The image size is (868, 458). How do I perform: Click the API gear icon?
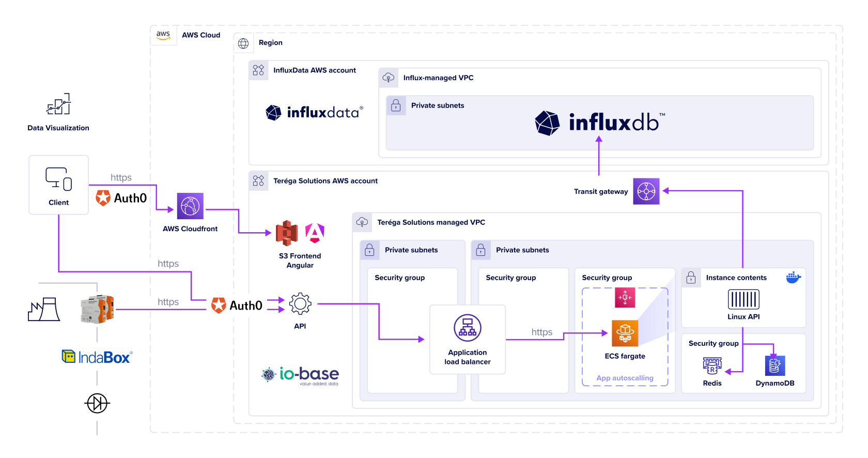(x=300, y=304)
